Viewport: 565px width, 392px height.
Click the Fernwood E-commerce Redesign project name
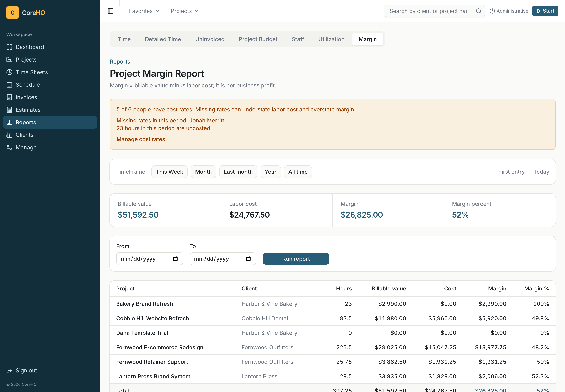coord(159,347)
